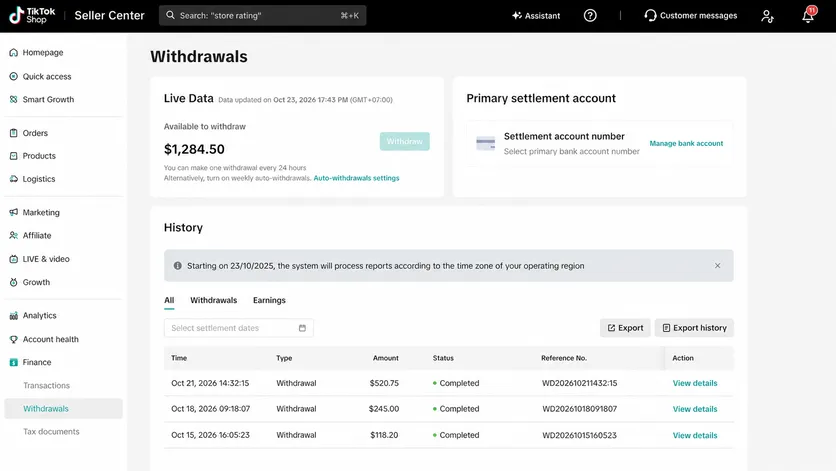Click Manage bank account link
Screen dimensions: 836x471
point(686,143)
